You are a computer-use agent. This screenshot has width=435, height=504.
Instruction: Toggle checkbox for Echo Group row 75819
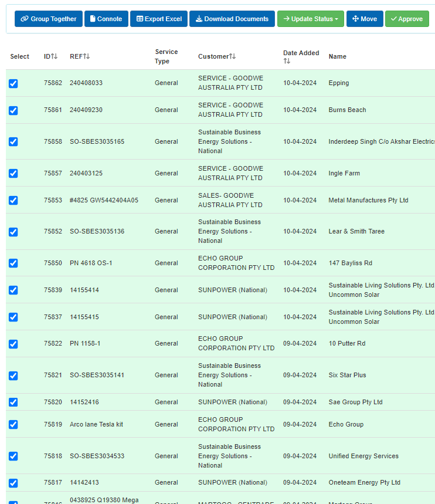13,425
